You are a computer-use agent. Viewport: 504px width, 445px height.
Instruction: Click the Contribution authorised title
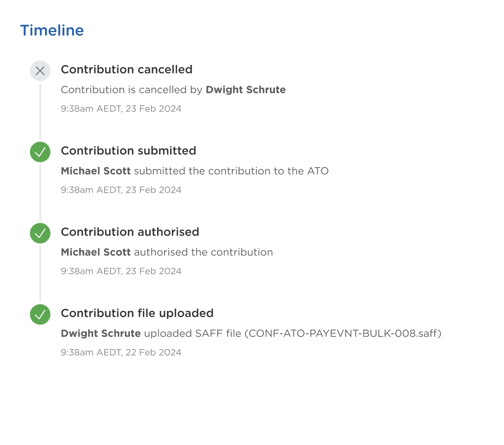point(130,232)
